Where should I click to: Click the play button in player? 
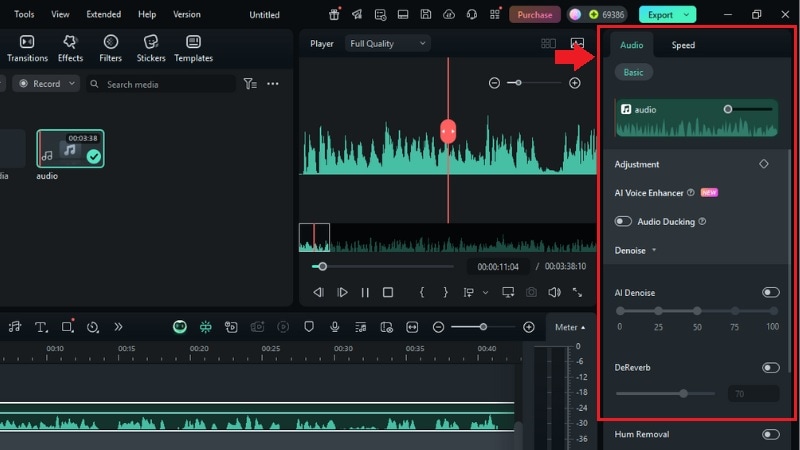[x=342, y=292]
